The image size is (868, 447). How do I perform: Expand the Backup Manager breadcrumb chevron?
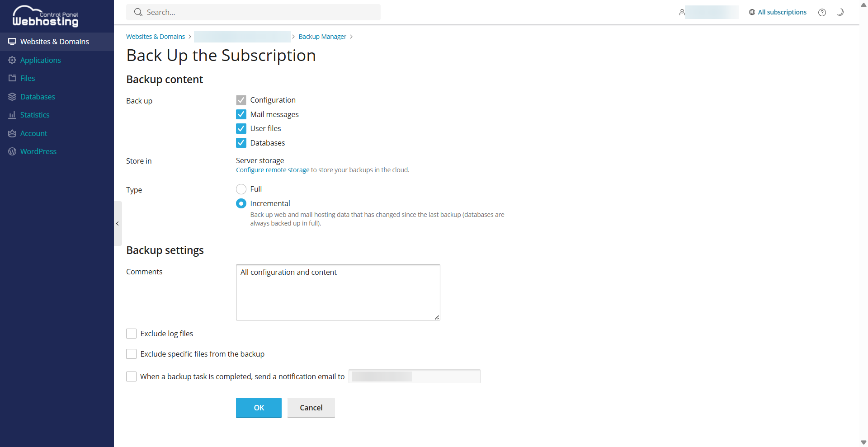[351, 37]
